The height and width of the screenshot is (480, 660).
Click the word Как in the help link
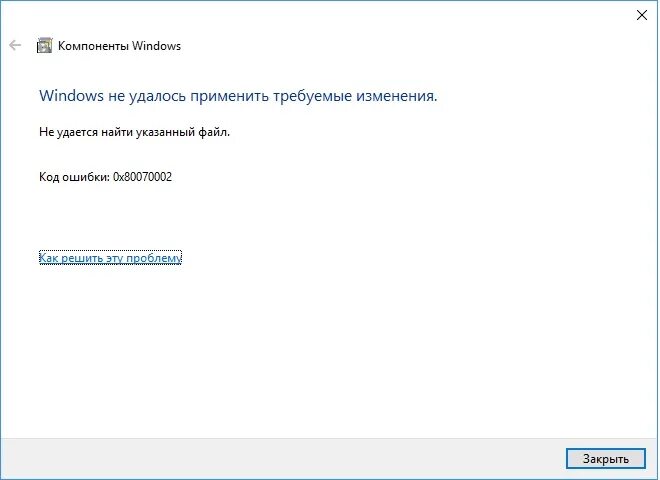tap(48, 258)
